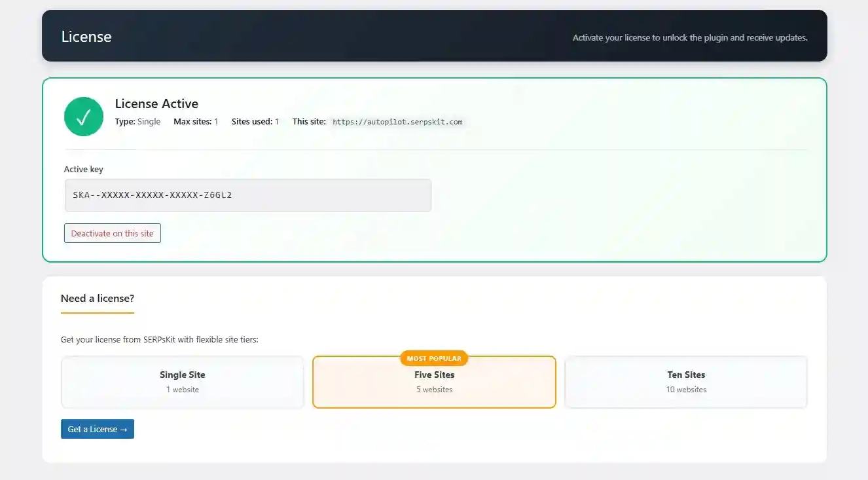Viewport: 868px width, 480px height.
Task: Click the Sites used: 1 label
Action: click(255, 121)
